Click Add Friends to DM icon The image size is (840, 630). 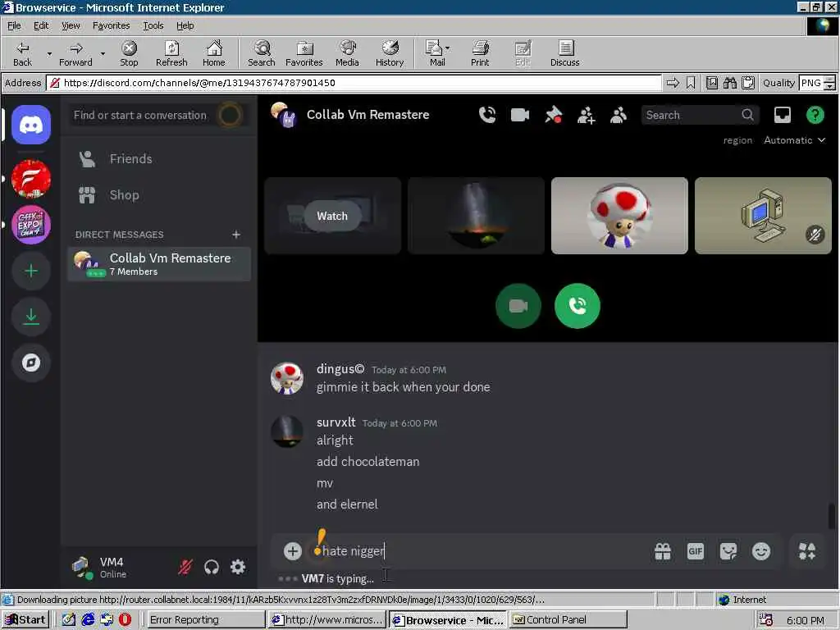pos(586,115)
